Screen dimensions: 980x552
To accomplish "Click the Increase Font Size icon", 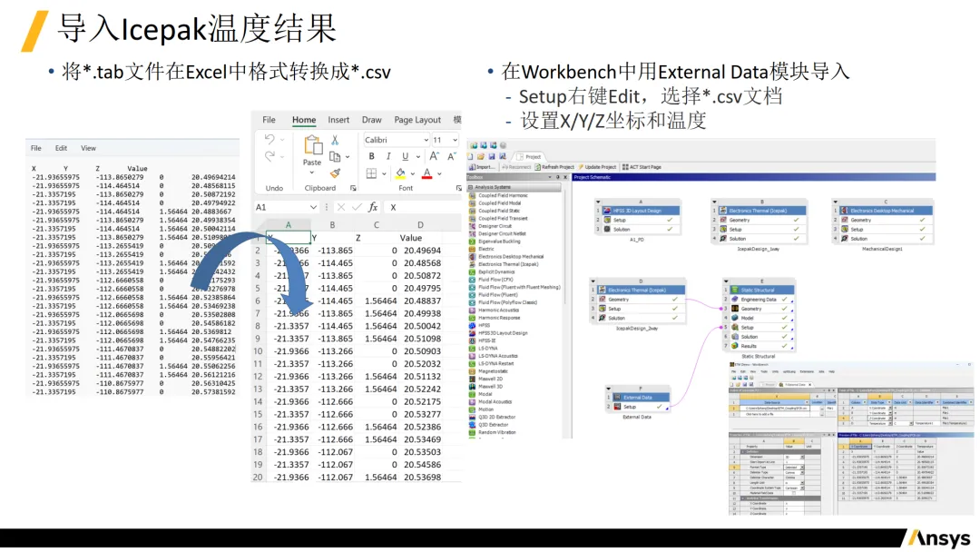I will [435, 156].
